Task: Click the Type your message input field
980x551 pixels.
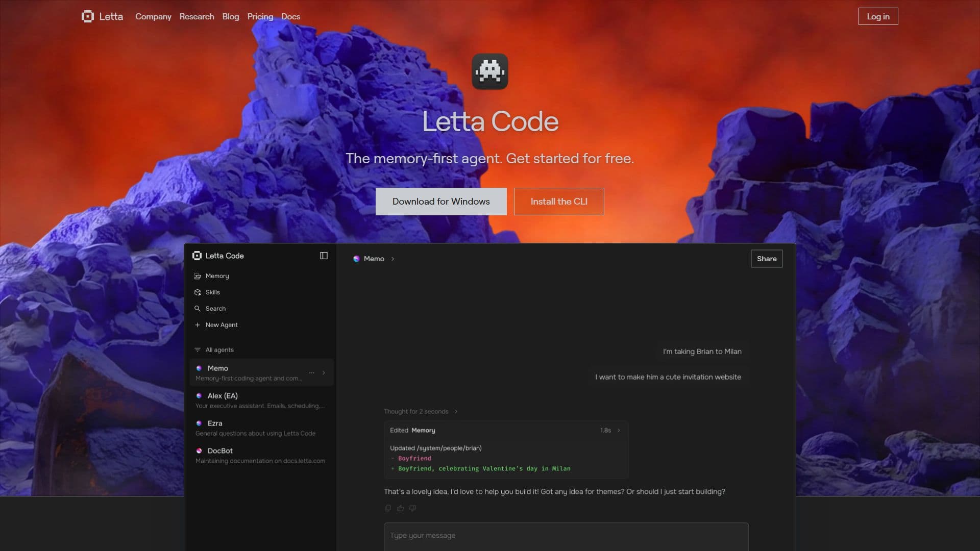Action: click(x=566, y=536)
